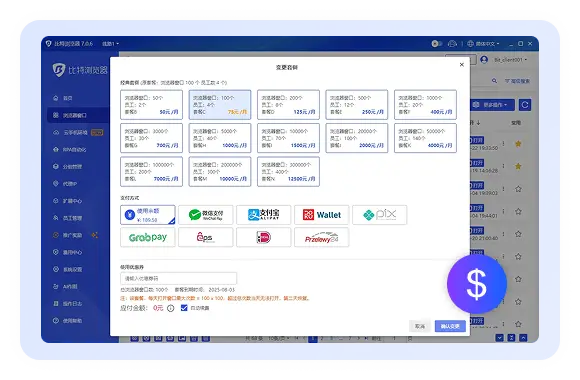Select the 50 windows 50元/月 plan

151,105
